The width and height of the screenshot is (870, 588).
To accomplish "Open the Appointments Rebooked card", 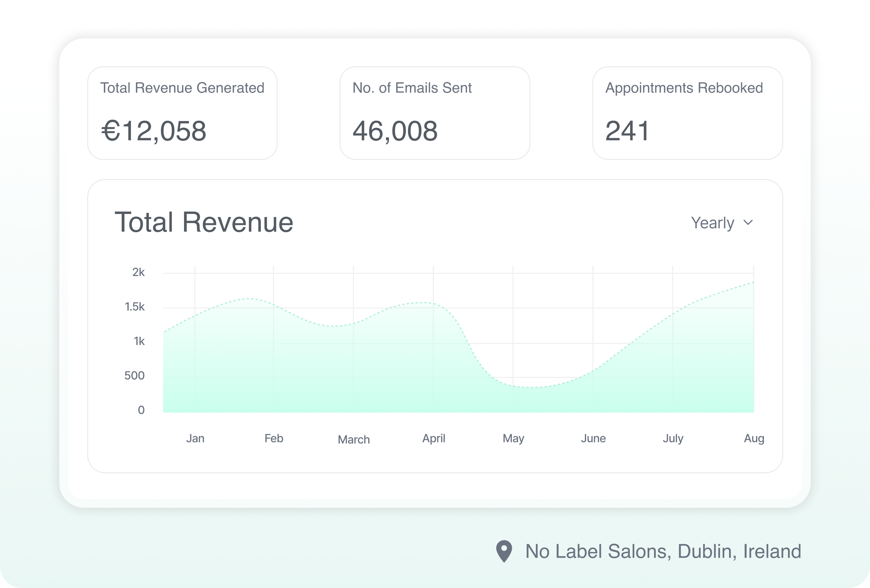I will coord(687,113).
